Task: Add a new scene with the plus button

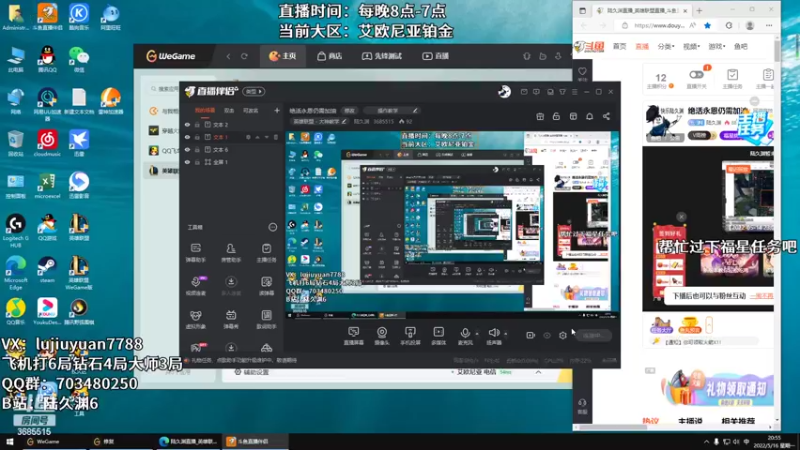Action: point(277,110)
